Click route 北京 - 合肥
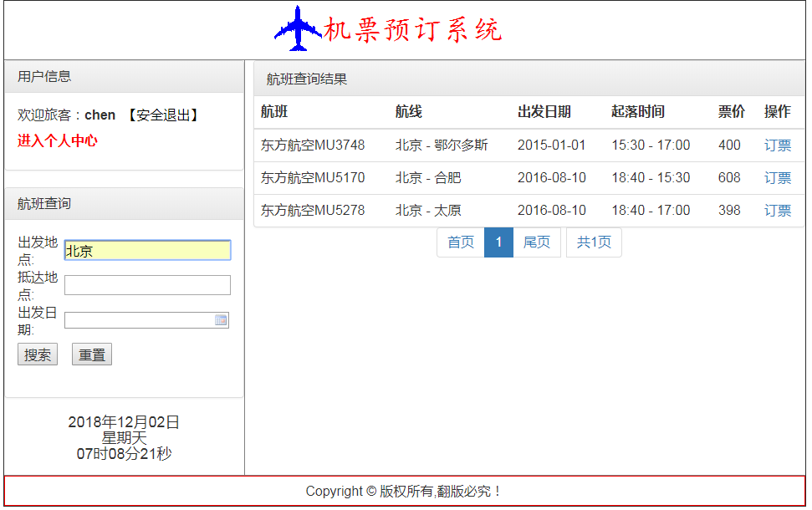The width and height of the screenshot is (812, 510). click(x=428, y=177)
